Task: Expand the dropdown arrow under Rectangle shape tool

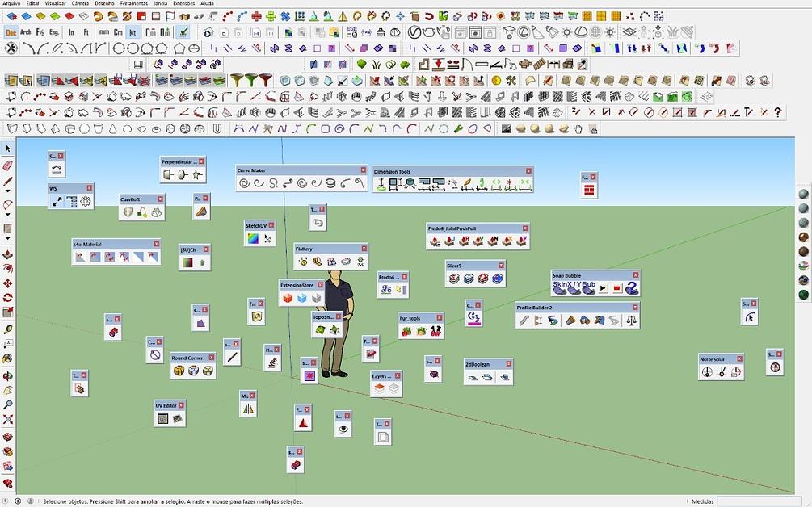Action: point(8,238)
